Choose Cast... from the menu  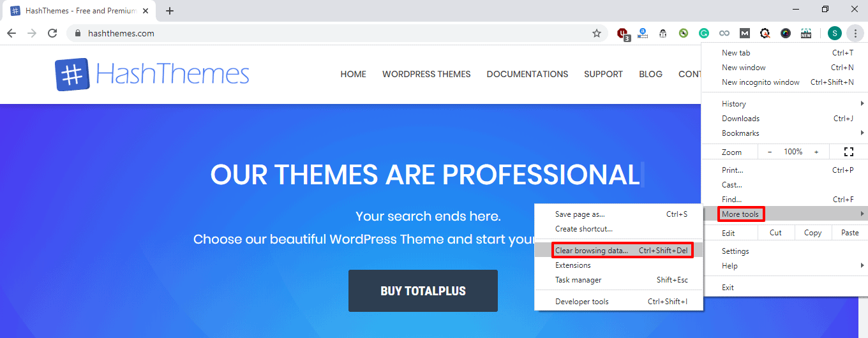click(x=784, y=184)
